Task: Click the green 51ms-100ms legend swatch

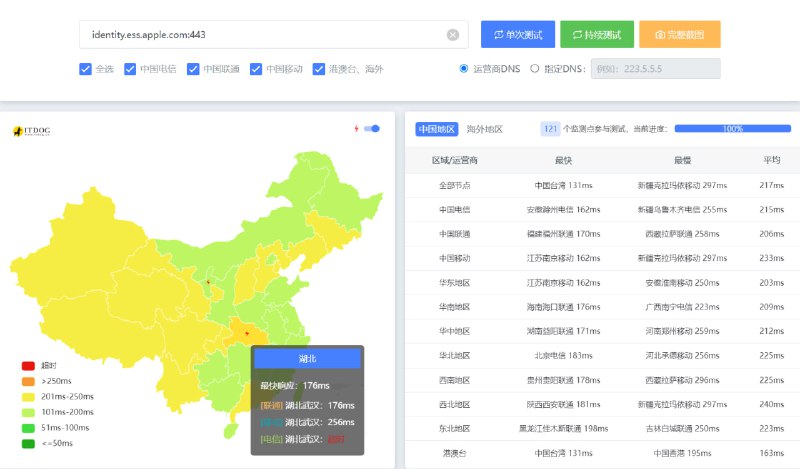Action: click(28, 428)
